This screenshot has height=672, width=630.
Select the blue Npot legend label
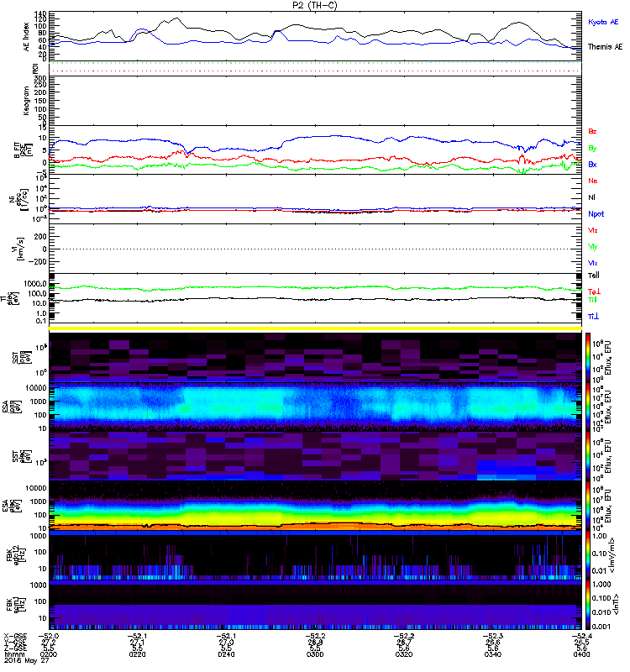[x=596, y=214]
